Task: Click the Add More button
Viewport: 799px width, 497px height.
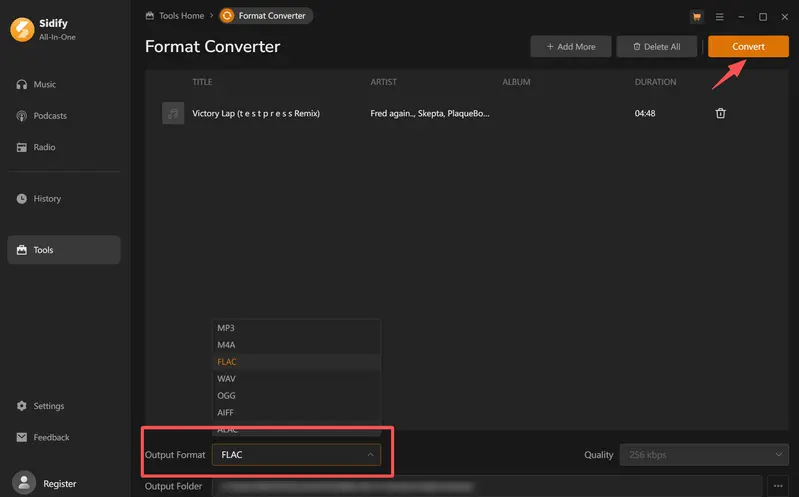Action: pyautogui.click(x=571, y=46)
